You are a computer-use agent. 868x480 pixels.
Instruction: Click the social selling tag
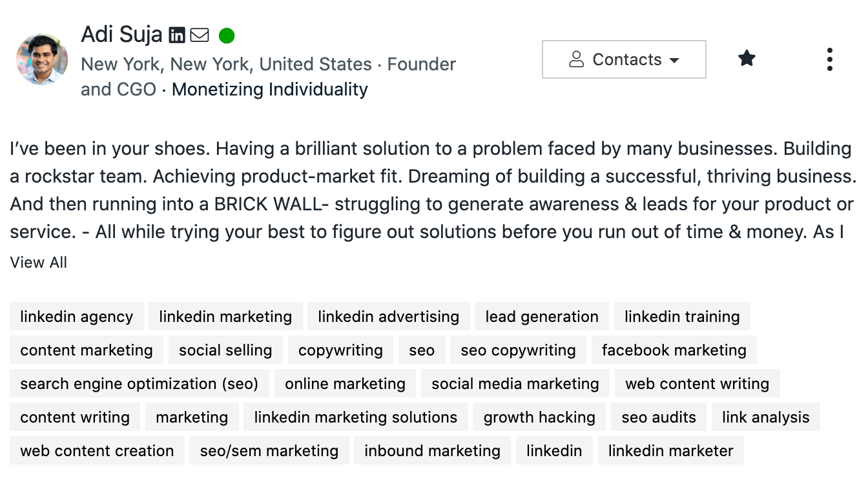coord(225,350)
